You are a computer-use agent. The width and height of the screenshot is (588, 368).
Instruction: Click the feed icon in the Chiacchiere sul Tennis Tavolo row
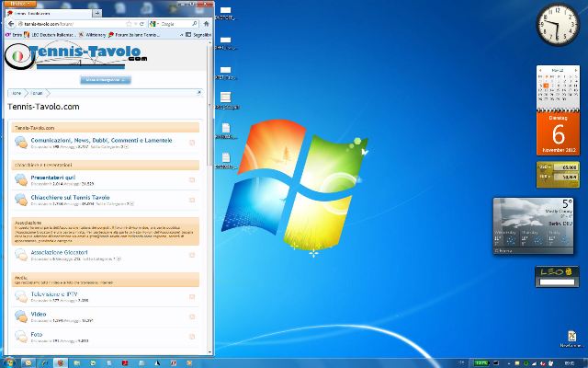(192, 200)
